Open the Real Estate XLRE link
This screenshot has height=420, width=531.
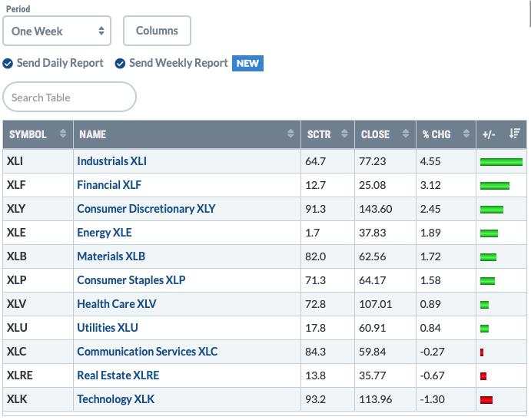[x=118, y=375]
